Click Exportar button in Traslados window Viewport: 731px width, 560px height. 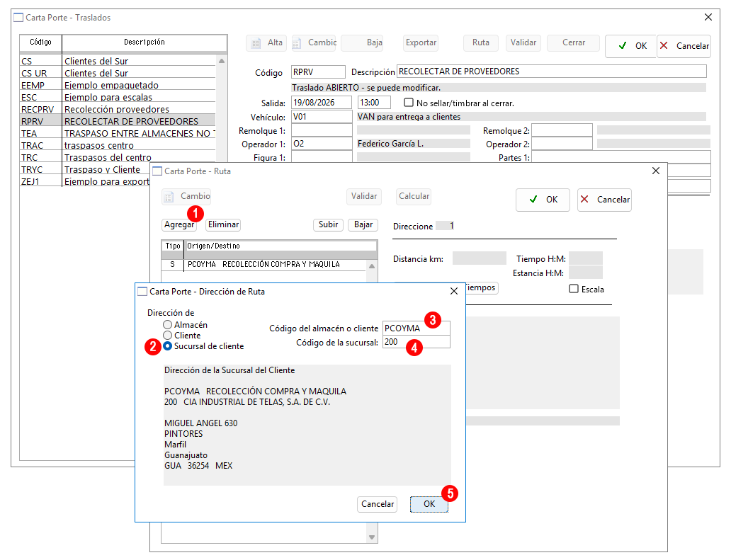click(421, 43)
